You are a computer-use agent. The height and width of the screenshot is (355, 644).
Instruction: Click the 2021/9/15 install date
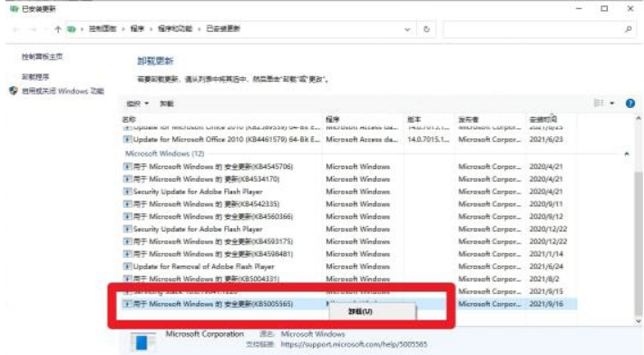tap(546, 291)
